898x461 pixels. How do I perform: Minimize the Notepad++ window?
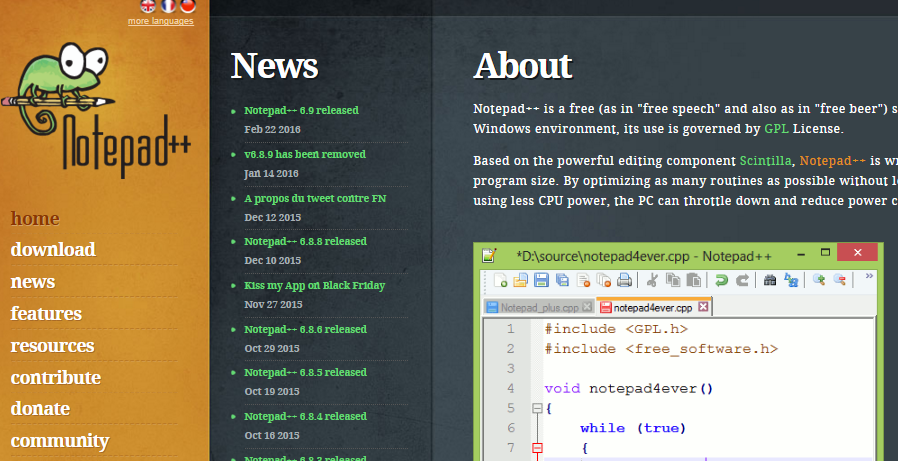coord(801,253)
